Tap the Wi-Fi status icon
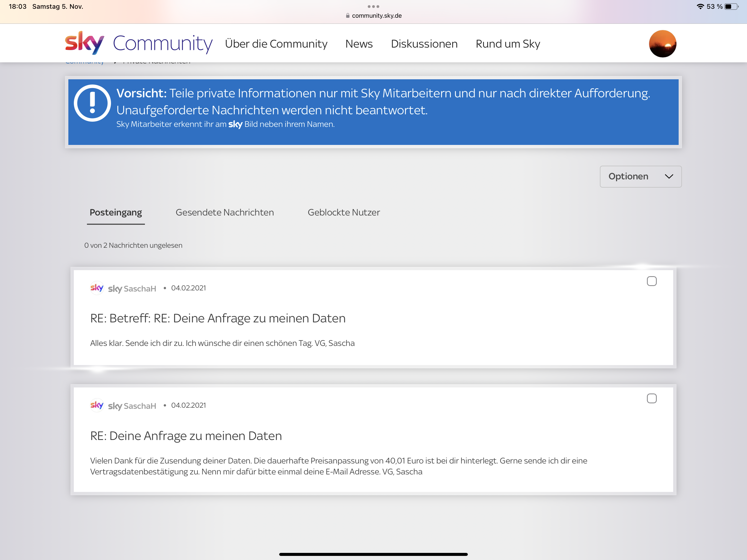The image size is (747, 560). coord(701,6)
